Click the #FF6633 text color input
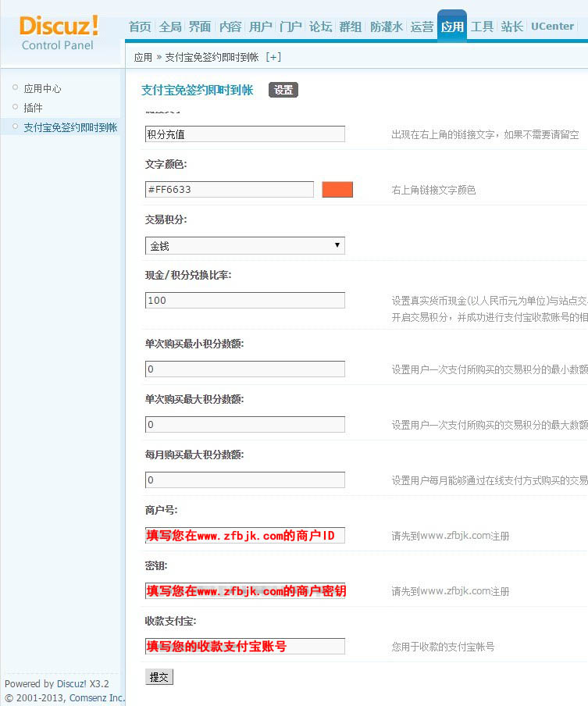 pyautogui.click(x=229, y=190)
